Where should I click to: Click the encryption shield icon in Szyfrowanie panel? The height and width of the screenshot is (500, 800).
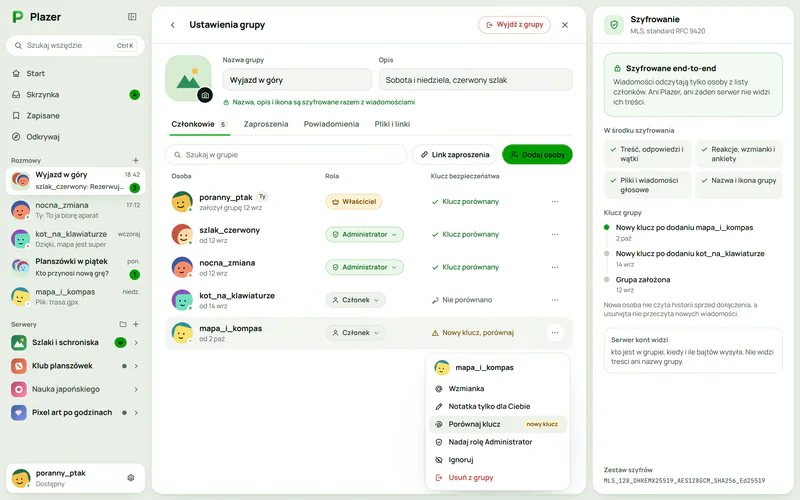[614, 24]
